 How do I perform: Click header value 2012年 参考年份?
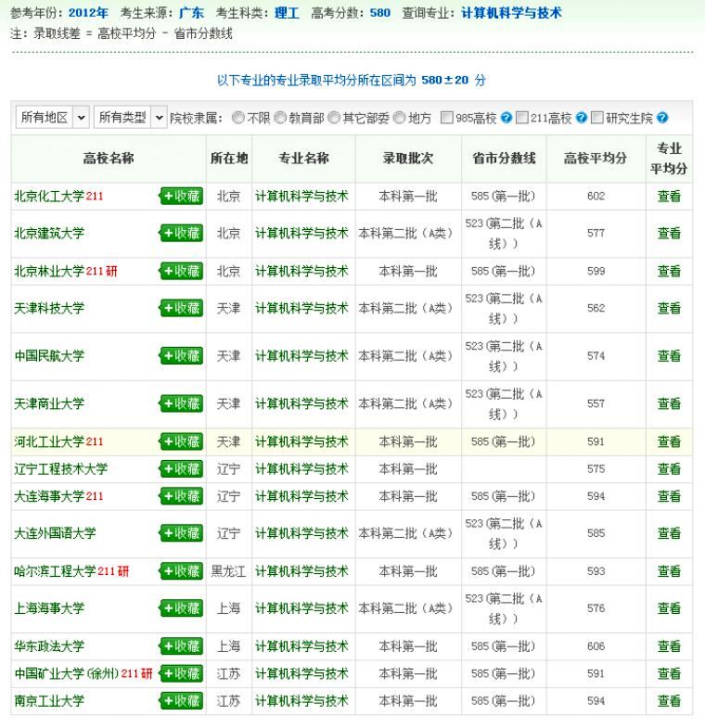[x=88, y=13]
